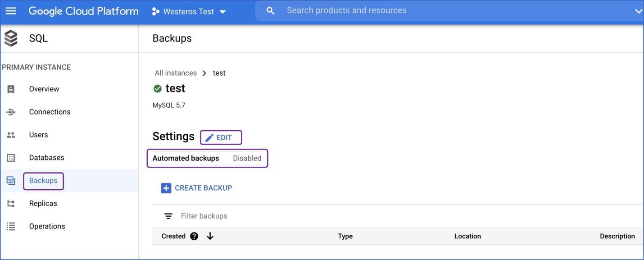Image resolution: width=644 pixels, height=260 pixels.
Task: Sort backups using Created arrow
Action: pos(210,236)
